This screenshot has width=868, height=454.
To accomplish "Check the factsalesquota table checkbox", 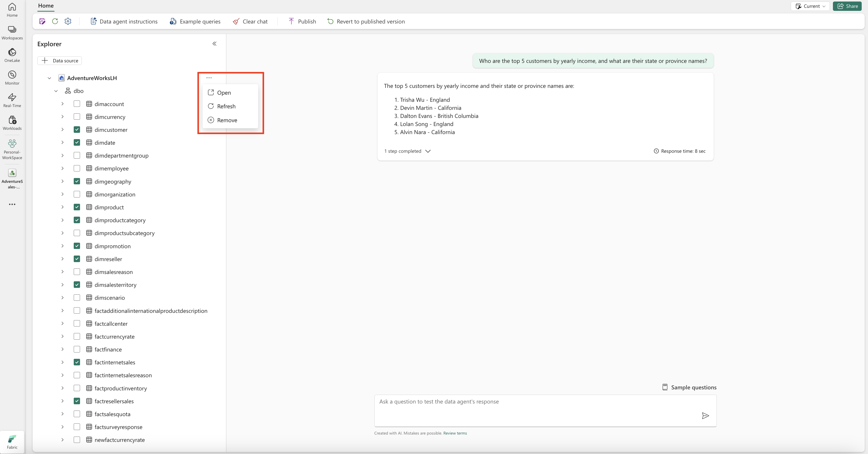I will (77, 414).
